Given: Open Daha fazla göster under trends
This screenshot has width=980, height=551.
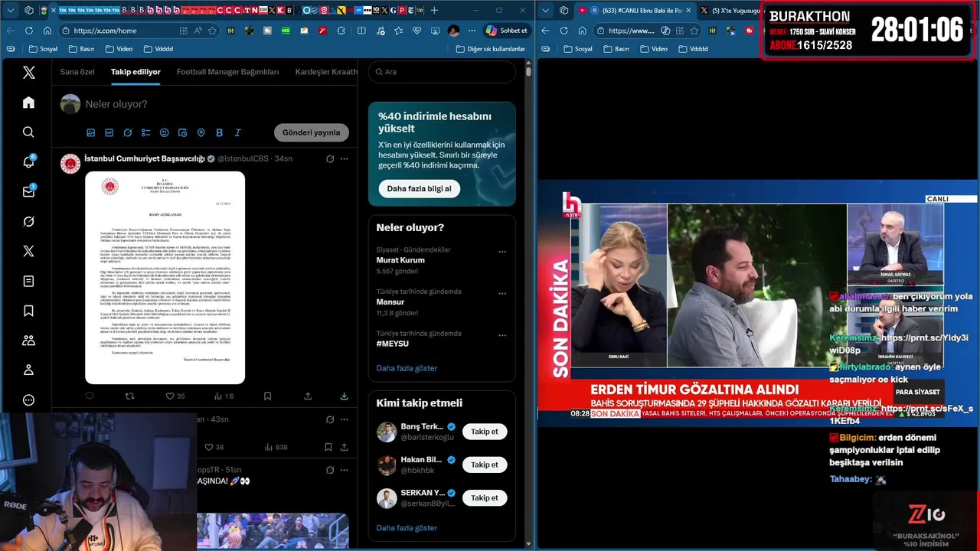Looking at the screenshot, I should (x=407, y=368).
